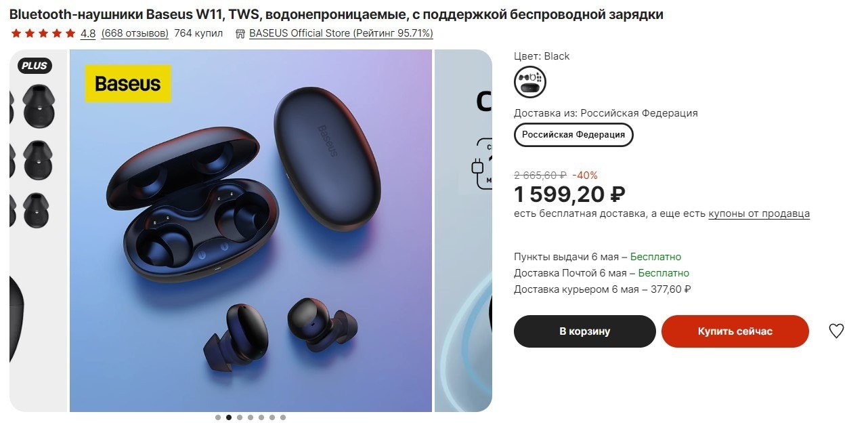Go to first carousel dot

[x=218, y=417]
